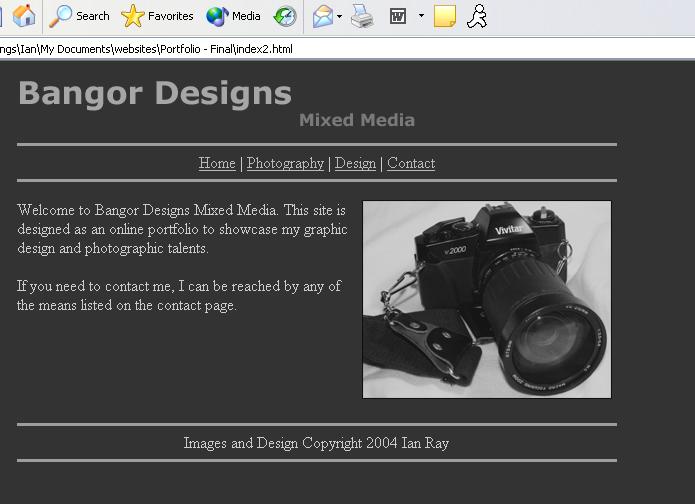Click the copyright 2004 Ian Ray text
The image size is (695, 504).
(x=316, y=443)
